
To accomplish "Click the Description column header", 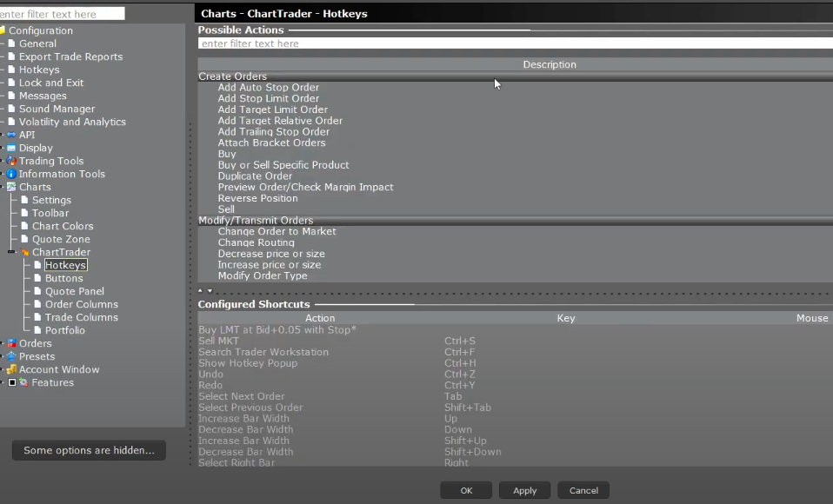I will pyautogui.click(x=550, y=64).
